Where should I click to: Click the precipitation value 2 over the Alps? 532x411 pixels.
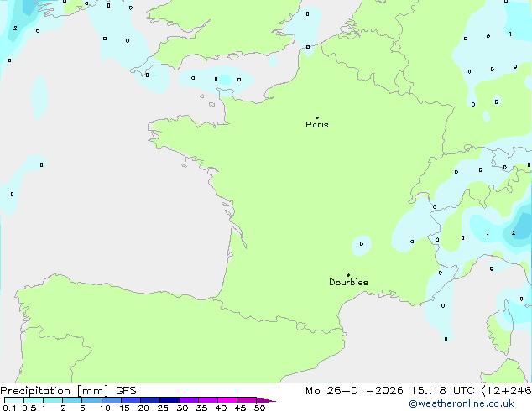[x=514, y=233]
